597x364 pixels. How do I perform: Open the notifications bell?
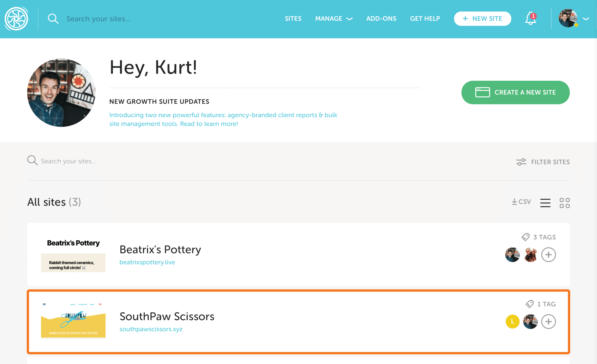coord(530,19)
